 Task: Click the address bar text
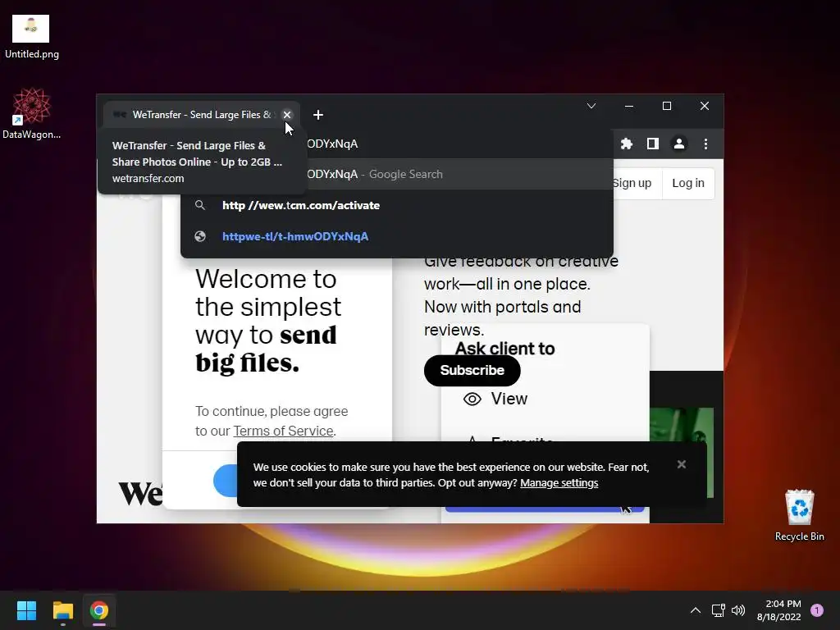(x=333, y=144)
